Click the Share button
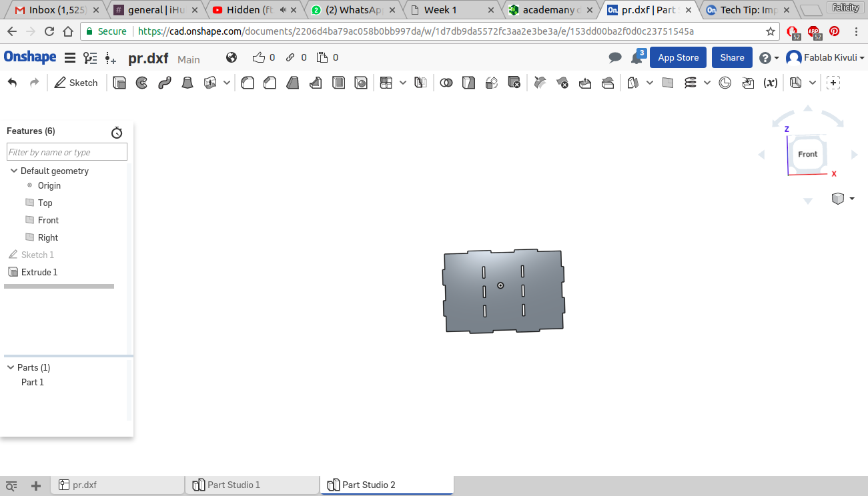The height and width of the screenshot is (496, 868). click(x=732, y=57)
